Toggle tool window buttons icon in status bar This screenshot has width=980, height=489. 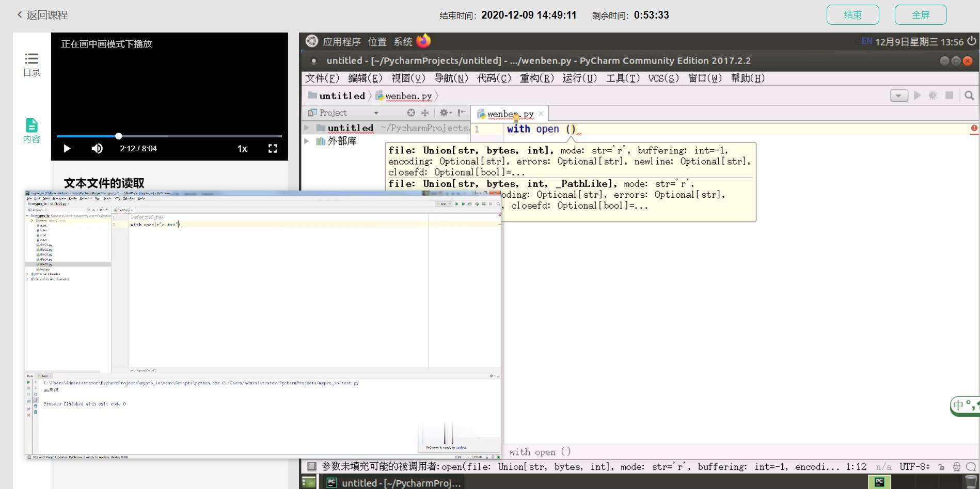point(311,467)
